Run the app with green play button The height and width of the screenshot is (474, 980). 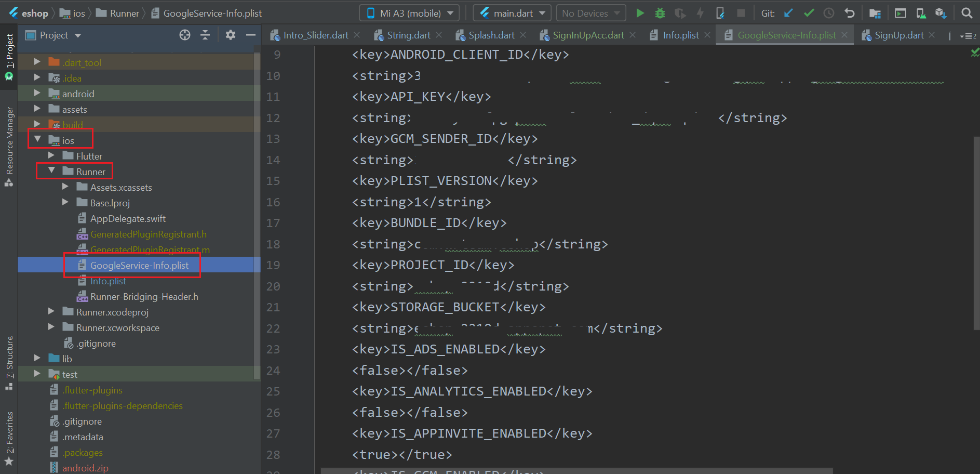coord(640,13)
